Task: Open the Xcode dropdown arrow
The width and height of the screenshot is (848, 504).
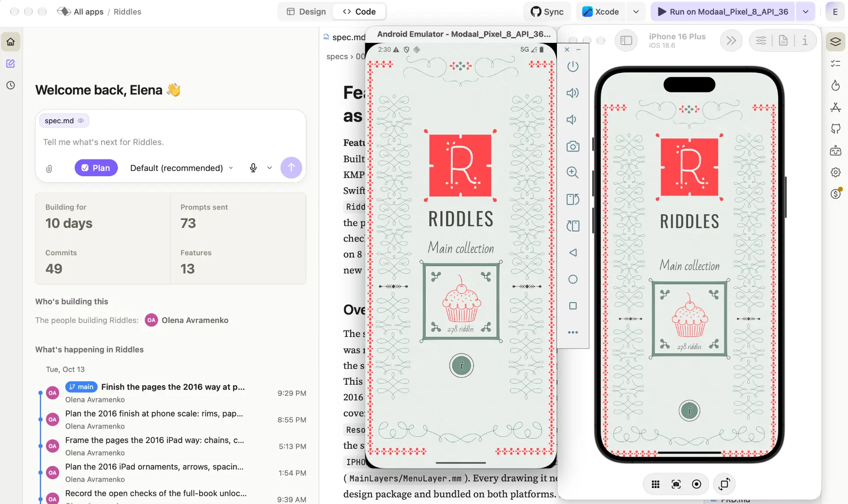Action: click(x=636, y=12)
